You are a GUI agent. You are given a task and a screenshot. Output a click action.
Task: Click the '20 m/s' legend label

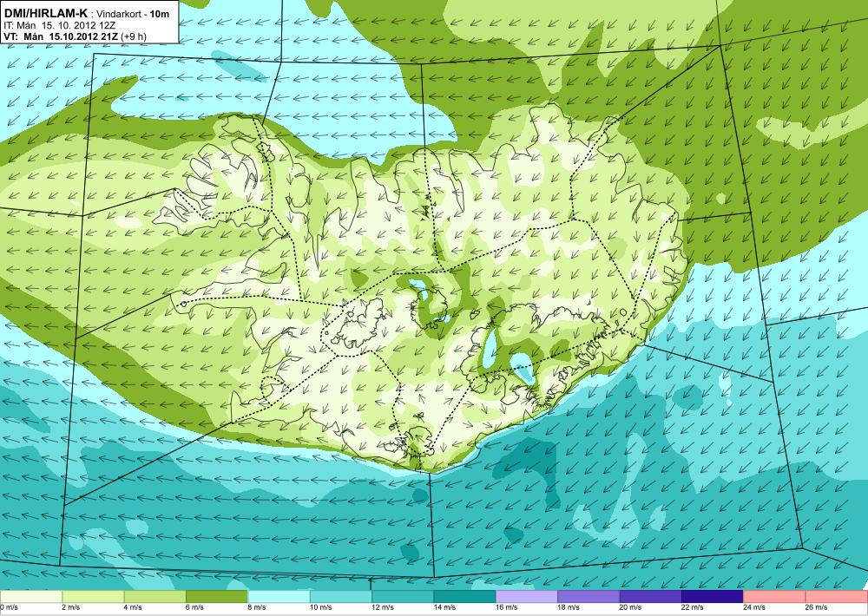tap(631, 607)
